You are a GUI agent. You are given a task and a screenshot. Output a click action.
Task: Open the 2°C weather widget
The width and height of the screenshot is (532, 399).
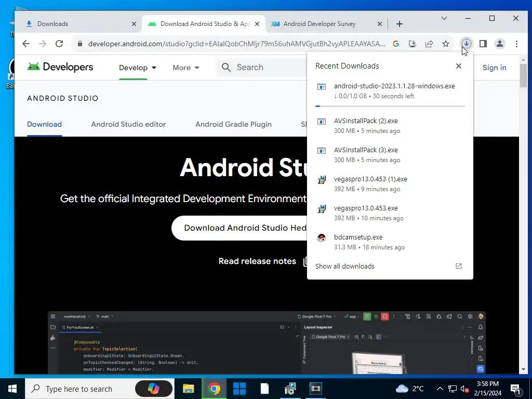[410, 389]
